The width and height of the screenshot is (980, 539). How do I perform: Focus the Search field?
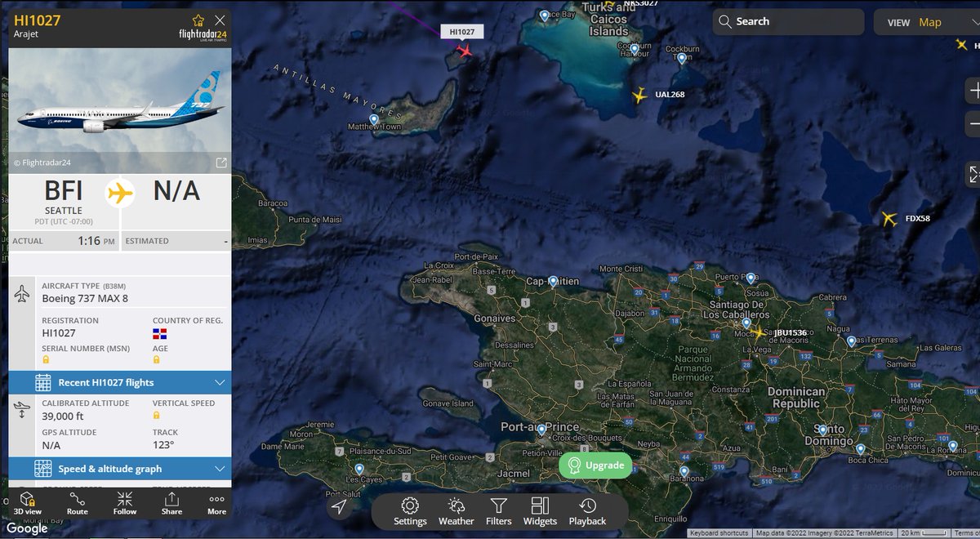788,22
